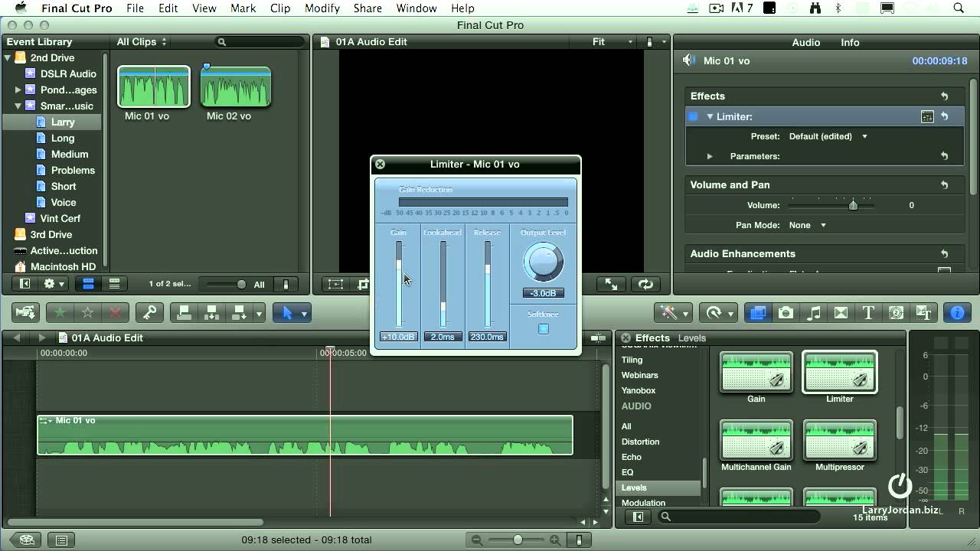
Task: Click the viewer full screen arrows button
Action: point(611,284)
